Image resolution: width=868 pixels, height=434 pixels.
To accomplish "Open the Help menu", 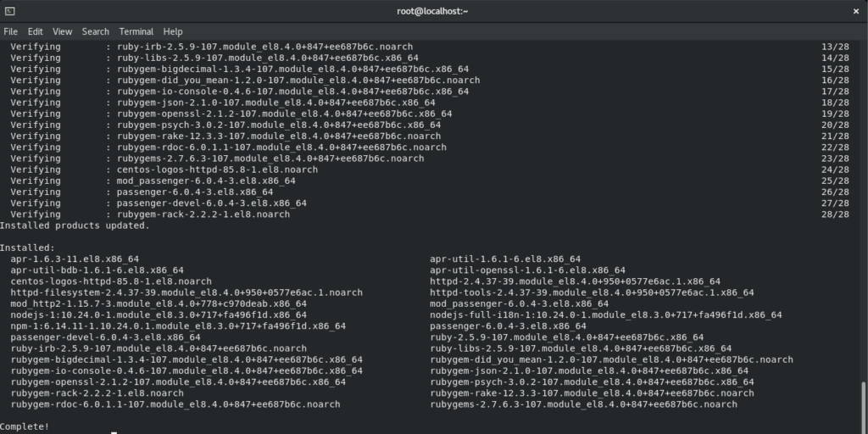I will [x=173, y=31].
